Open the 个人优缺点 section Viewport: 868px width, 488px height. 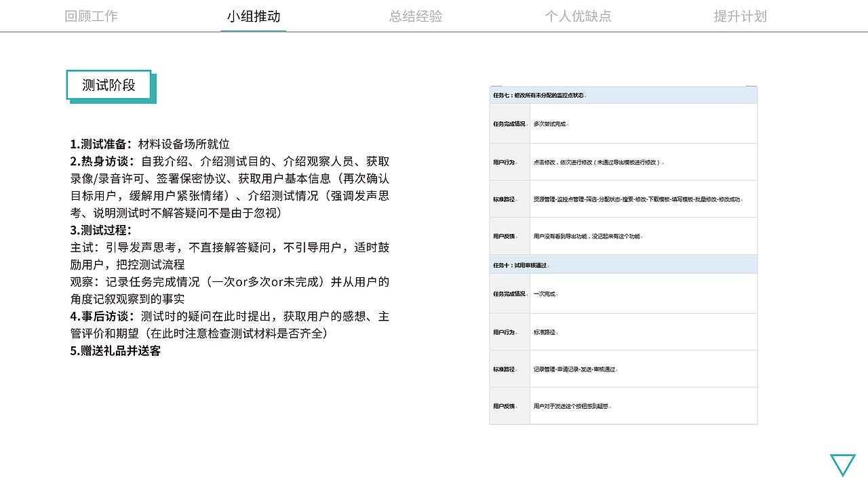(578, 16)
